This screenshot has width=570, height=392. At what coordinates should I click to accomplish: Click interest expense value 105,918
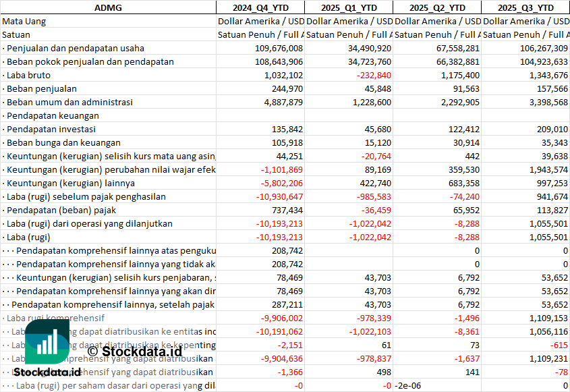(287, 142)
